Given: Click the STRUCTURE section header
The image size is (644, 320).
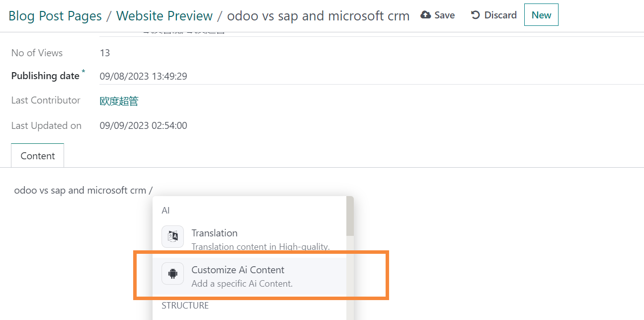Looking at the screenshot, I should 185,306.
